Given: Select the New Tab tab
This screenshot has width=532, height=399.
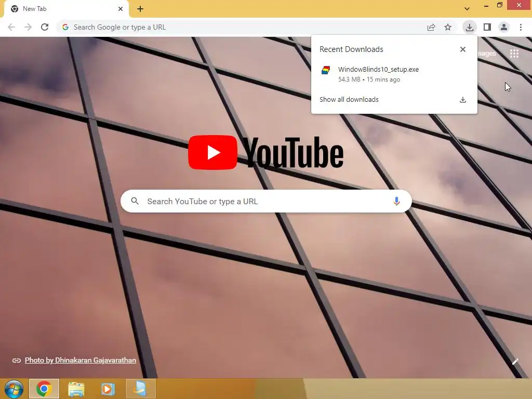Looking at the screenshot, I should tap(66, 9).
